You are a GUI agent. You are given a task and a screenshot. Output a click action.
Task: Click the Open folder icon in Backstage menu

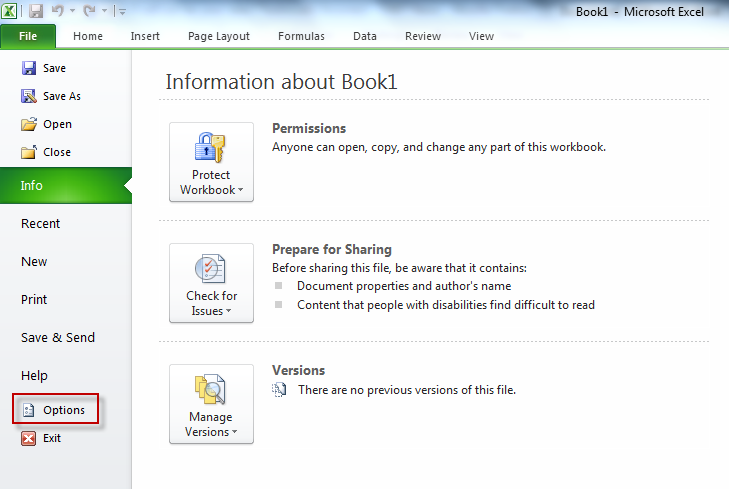click(x=29, y=124)
